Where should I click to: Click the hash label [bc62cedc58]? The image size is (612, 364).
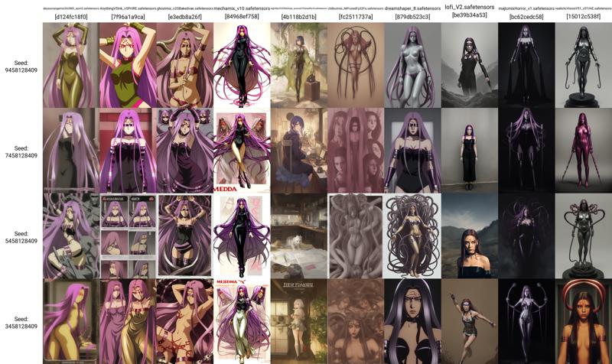[x=526, y=17]
